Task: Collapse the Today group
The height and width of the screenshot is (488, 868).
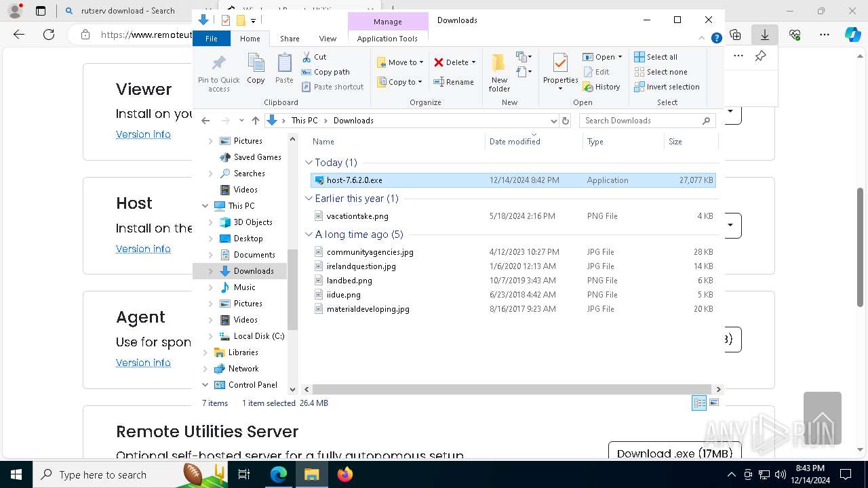Action: (309, 163)
